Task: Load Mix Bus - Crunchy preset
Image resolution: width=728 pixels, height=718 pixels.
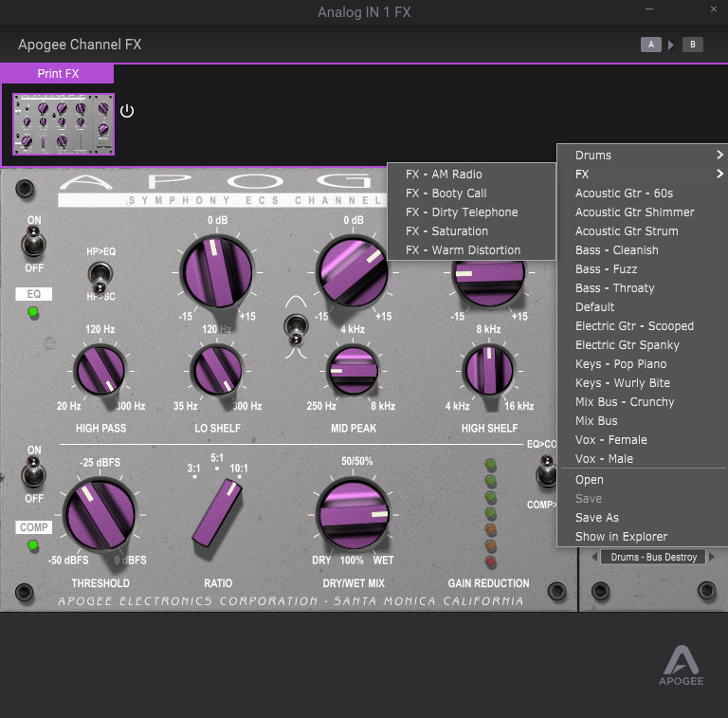Action: tap(642, 402)
